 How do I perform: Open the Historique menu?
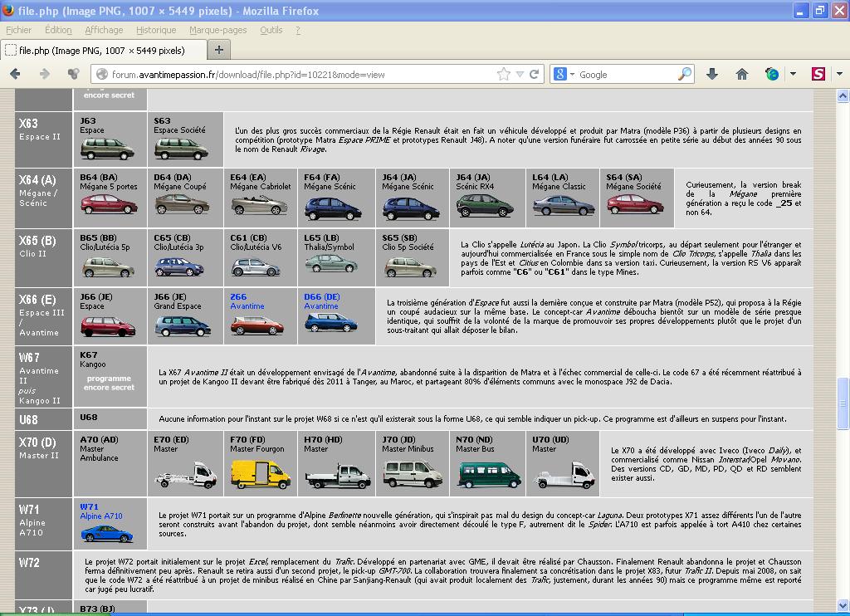pyautogui.click(x=156, y=30)
